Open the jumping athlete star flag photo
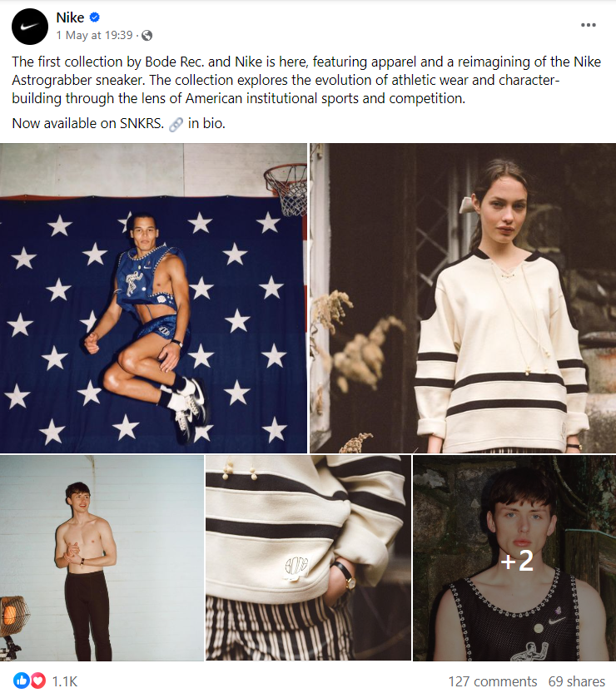The width and height of the screenshot is (616, 693). (x=153, y=298)
